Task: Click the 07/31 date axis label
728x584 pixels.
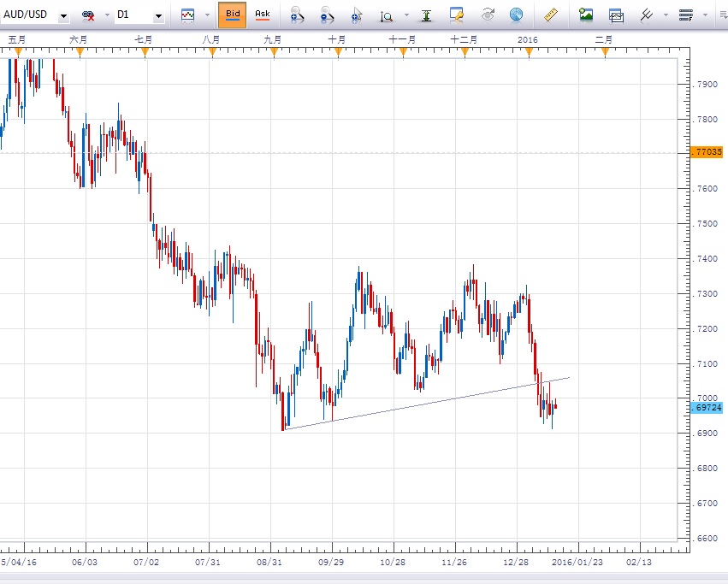Action: 208,562
